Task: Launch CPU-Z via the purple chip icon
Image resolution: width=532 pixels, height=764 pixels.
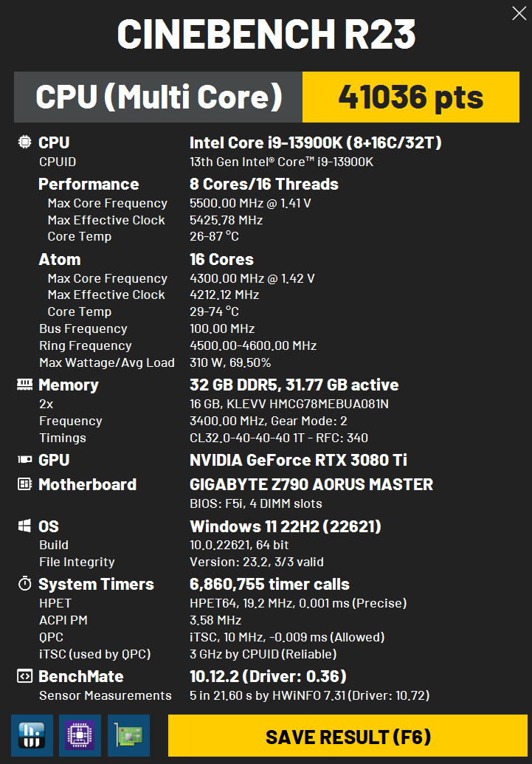Action: (x=80, y=735)
